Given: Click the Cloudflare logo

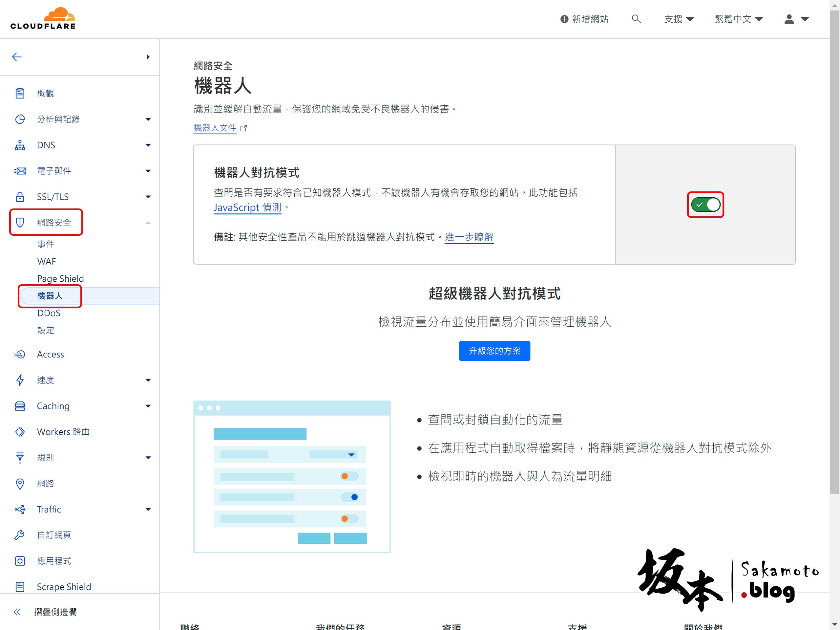Looking at the screenshot, I should coord(43,18).
